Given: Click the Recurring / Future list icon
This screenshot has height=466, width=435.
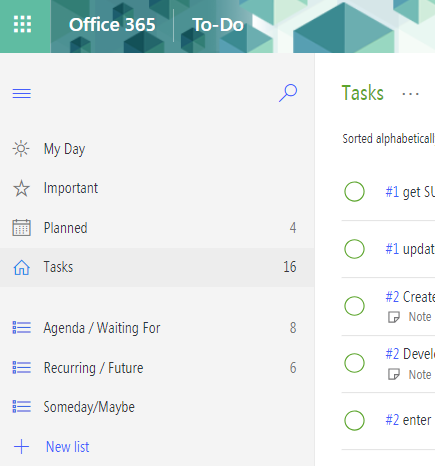Looking at the screenshot, I should [x=22, y=367].
